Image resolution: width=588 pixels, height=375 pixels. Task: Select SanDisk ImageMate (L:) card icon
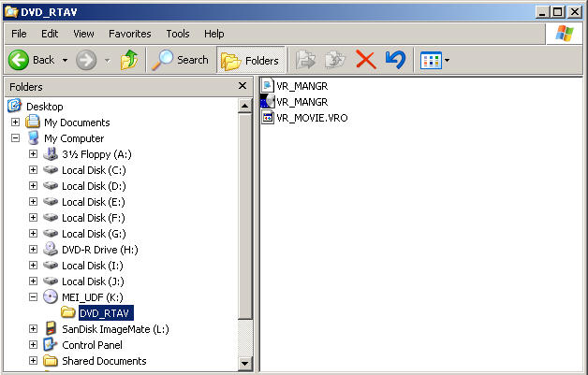51,328
